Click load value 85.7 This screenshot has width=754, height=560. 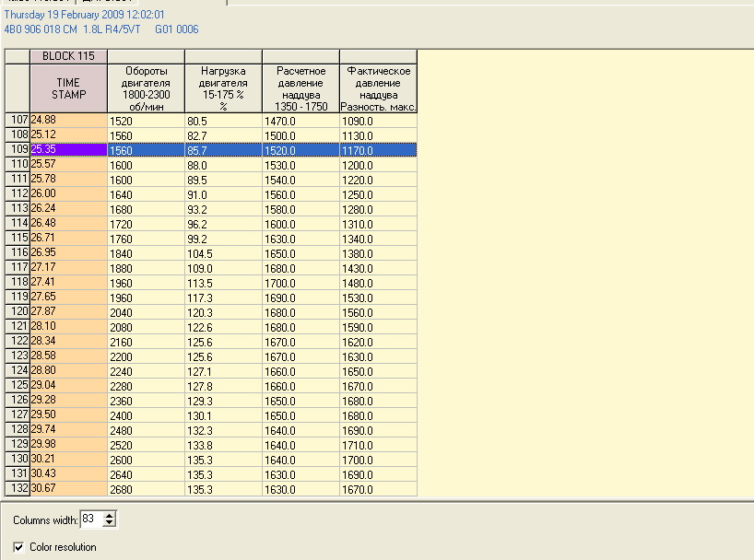coord(224,150)
